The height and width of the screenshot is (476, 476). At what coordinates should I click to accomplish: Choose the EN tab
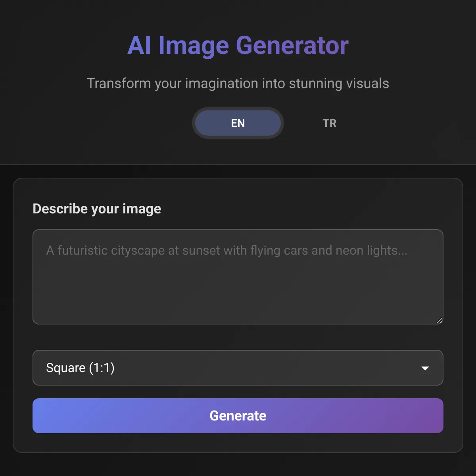[238, 123]
